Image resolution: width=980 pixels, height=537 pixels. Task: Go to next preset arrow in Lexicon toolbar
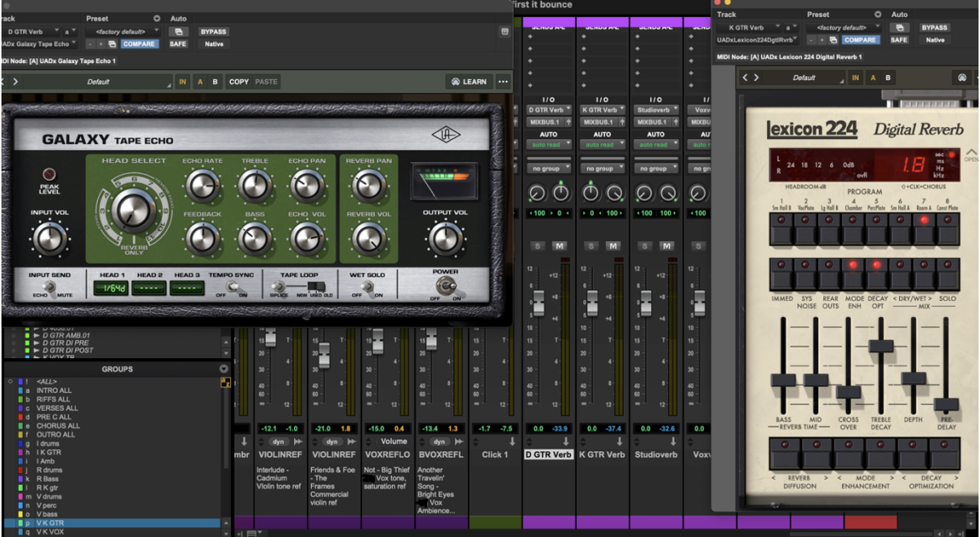click(756, 78)
